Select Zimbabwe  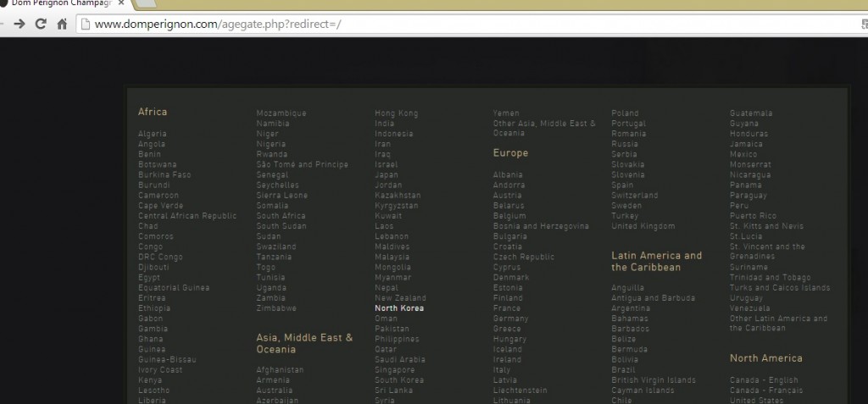[276, 308]
